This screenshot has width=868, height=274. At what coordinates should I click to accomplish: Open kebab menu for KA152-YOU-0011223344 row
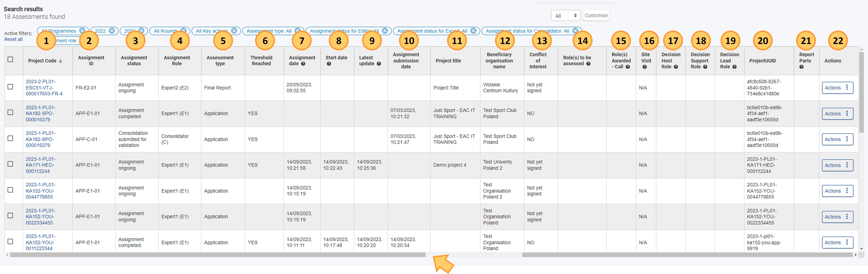[x=847, y=242]
